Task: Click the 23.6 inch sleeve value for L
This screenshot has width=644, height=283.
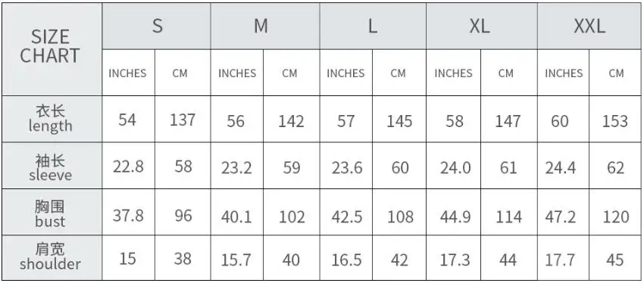Action: (x=347, y=168)
